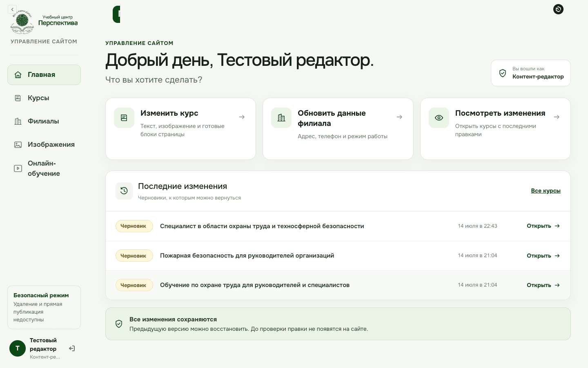Open the Посмотреть изменения card

pos(495,129)
